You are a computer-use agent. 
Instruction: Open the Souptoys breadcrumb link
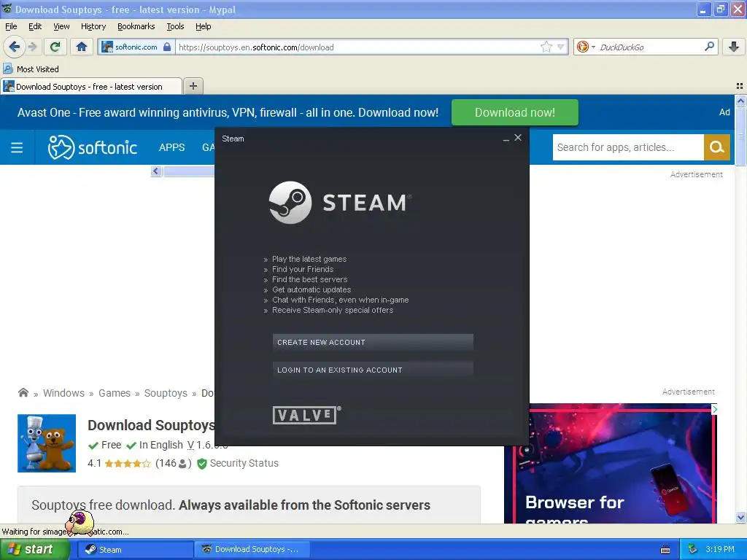(x=166, y=393)
